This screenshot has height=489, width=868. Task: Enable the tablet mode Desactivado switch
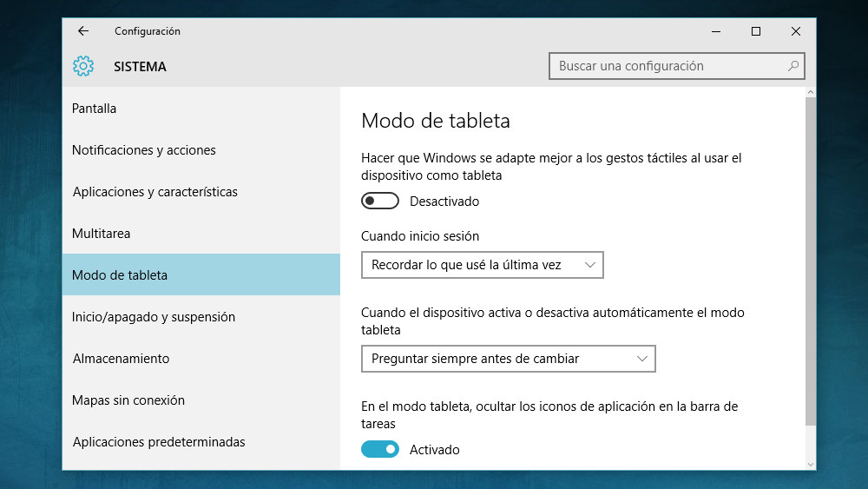pyautogui.click(x=380, y=201)
